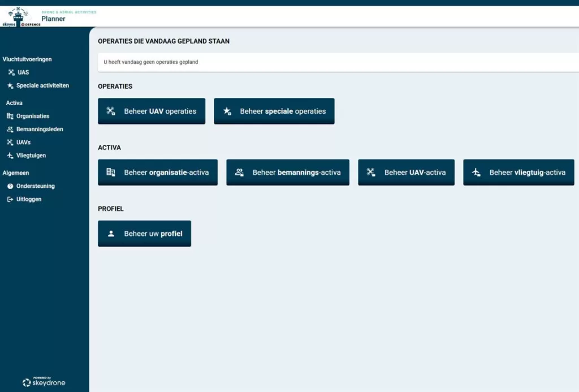Open Beheer organisatie-activa
This screenshot has width=579, height=392.
pyautogui.click(x=157, y=173)
